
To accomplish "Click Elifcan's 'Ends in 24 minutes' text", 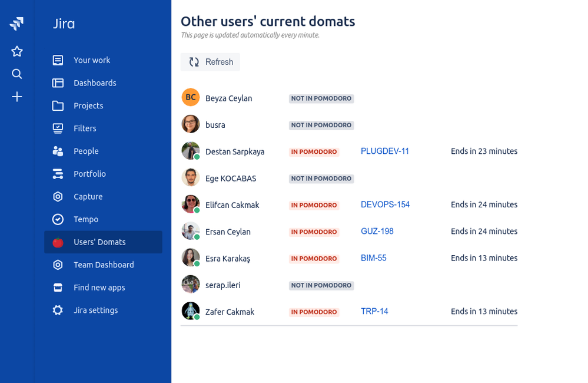I will click(484, 204).
